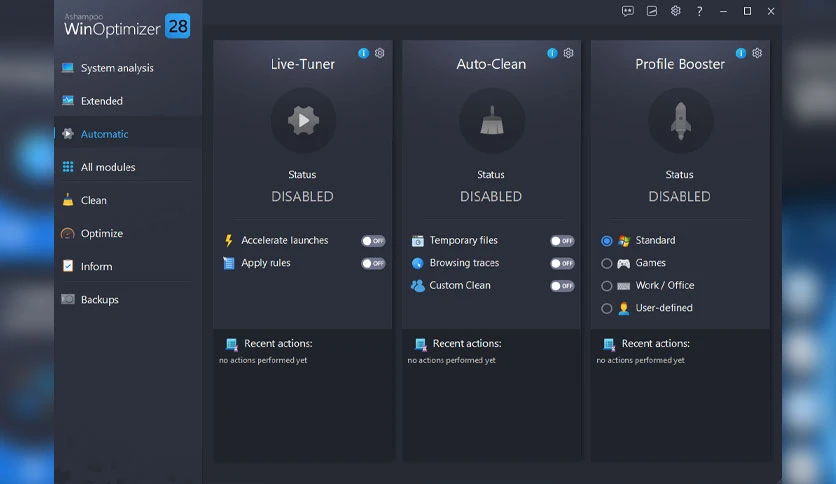Screen dimensions: 836x484
Task: Open the Inform section
Action: tap(128, 266)
